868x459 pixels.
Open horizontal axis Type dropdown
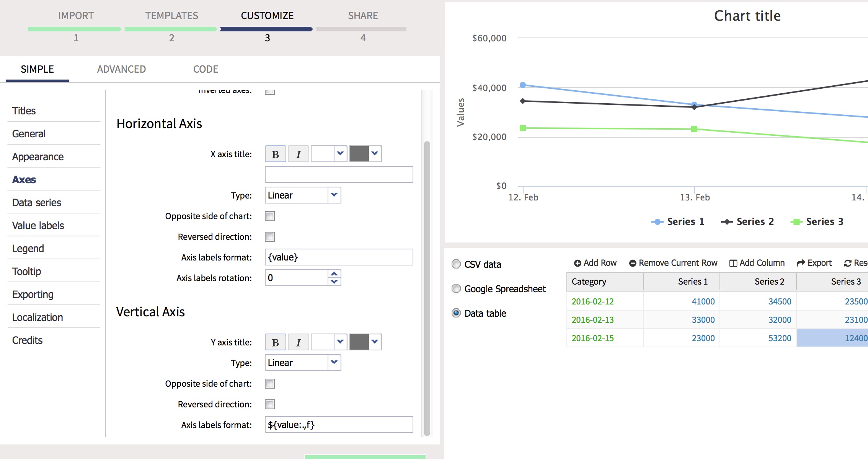pos(334,195)
